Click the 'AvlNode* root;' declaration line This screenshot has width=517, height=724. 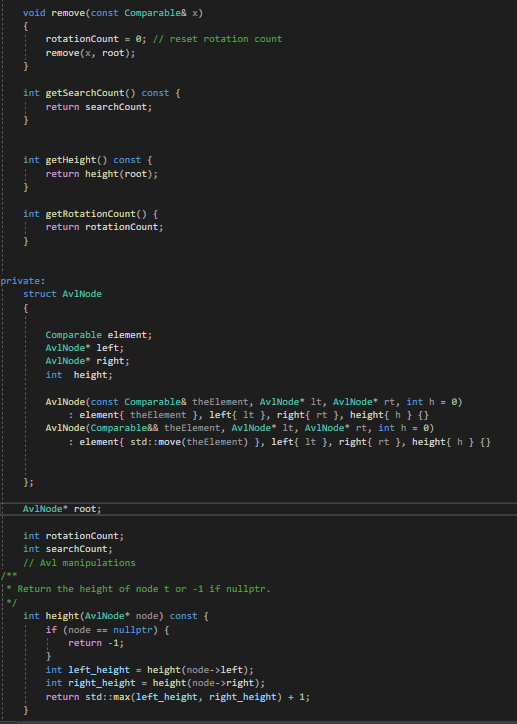tap(62, 509)
